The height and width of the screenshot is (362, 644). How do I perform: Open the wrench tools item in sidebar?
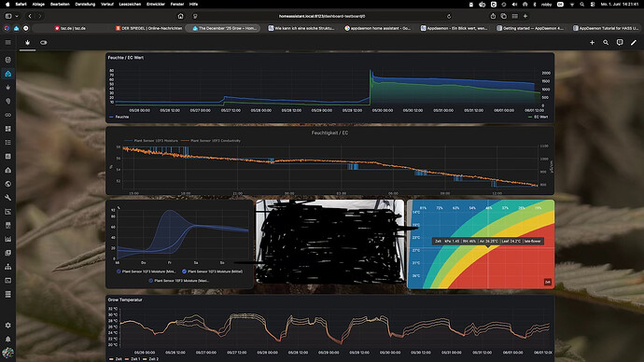point(7,198)
